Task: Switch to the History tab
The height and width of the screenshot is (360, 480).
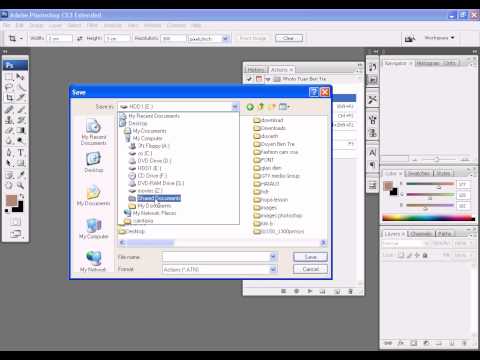Action: [x=256, y=70]
